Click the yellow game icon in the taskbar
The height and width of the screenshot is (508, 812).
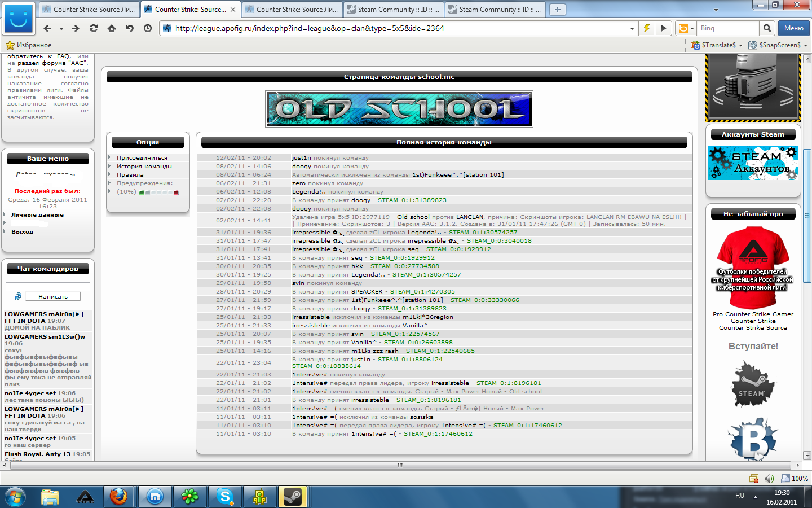[259, 497]
